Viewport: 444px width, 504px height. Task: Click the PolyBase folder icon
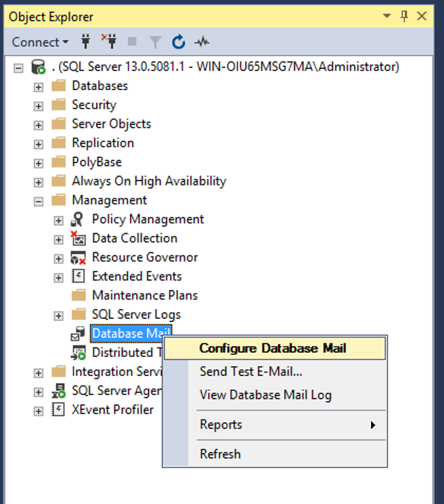[59, 162]
